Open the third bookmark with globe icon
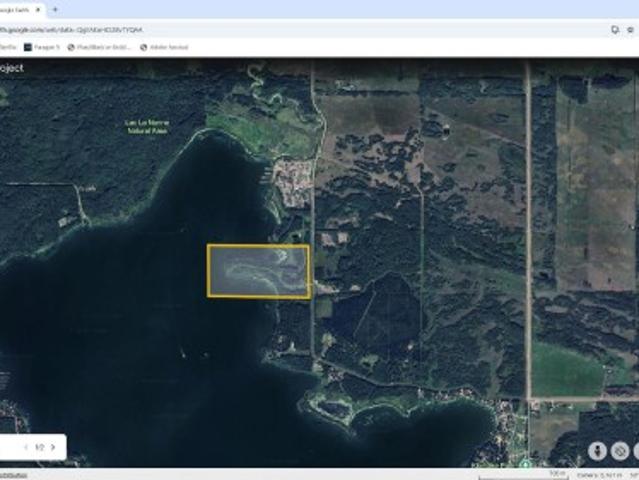Viewport: 639px width, 480px height. coord(99,47)
